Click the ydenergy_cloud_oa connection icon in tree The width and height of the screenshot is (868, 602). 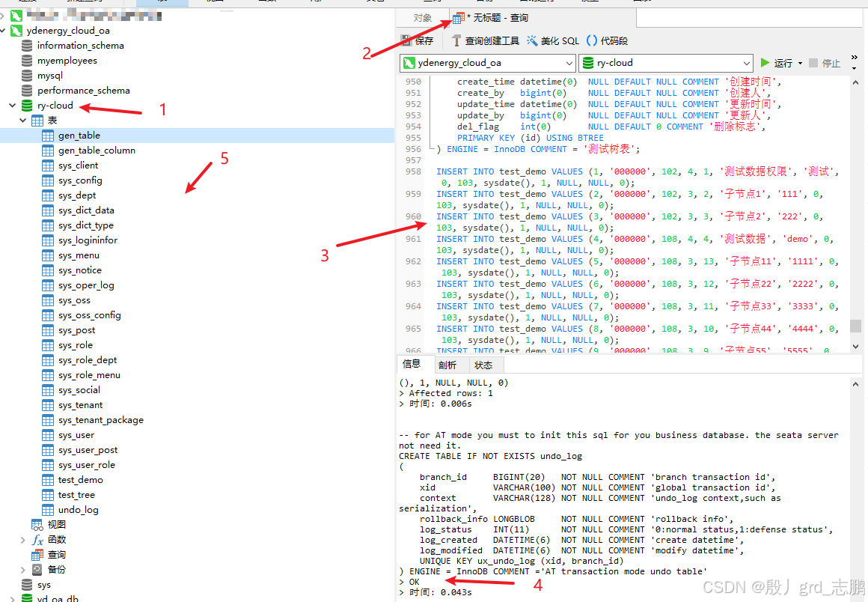[x=16, y=31]
